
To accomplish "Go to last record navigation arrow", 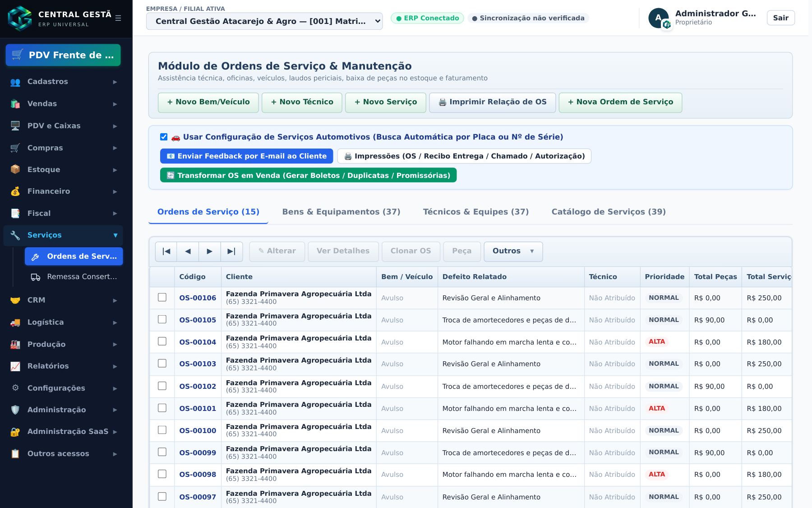I will click(x=231, y=252).
